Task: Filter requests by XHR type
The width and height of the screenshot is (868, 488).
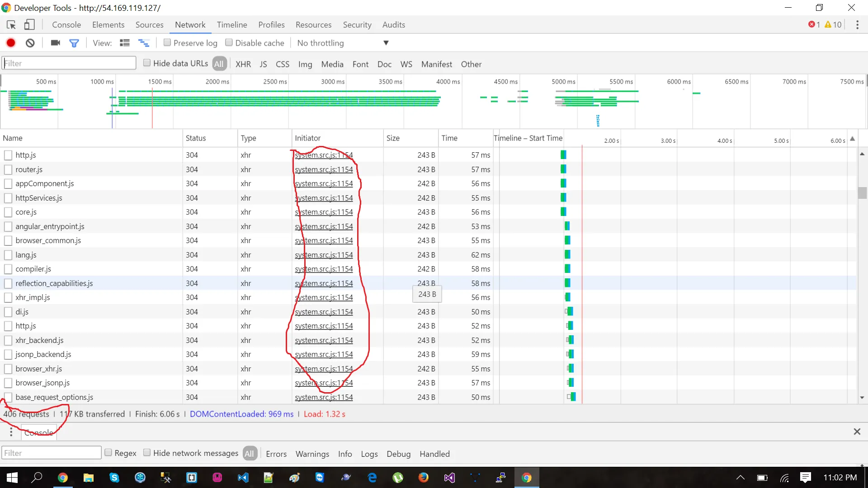Action: (243, 64)
